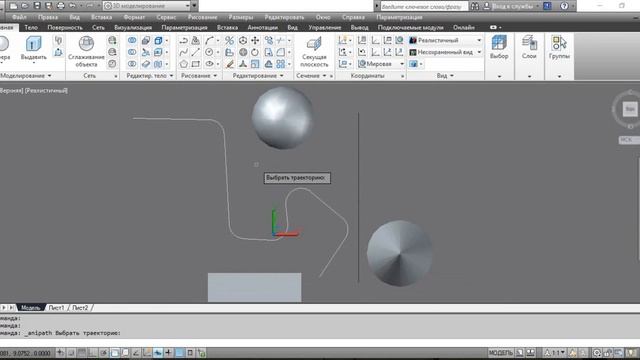
Task: Toggle the highlighted object snap status button
Action: (x=115, y=353)
